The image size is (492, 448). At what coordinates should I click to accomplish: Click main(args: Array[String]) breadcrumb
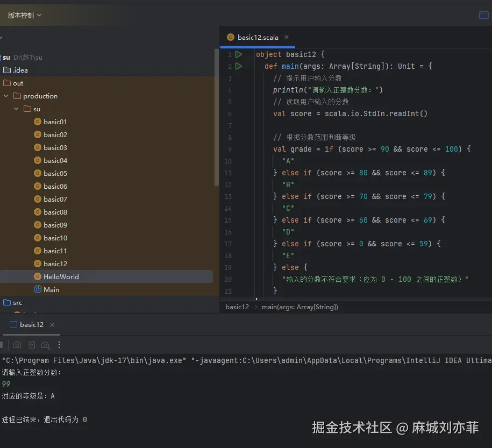pos(299,307)
